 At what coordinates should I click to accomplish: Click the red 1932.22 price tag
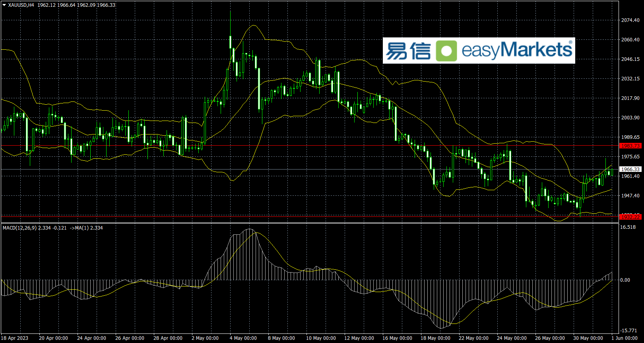630,216
